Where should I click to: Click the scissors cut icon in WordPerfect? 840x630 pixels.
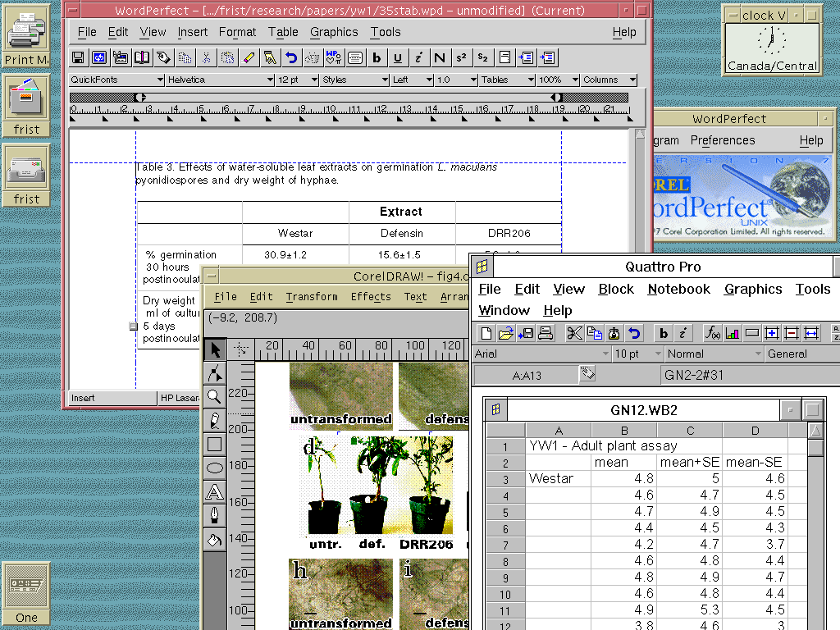click(206, 58)
